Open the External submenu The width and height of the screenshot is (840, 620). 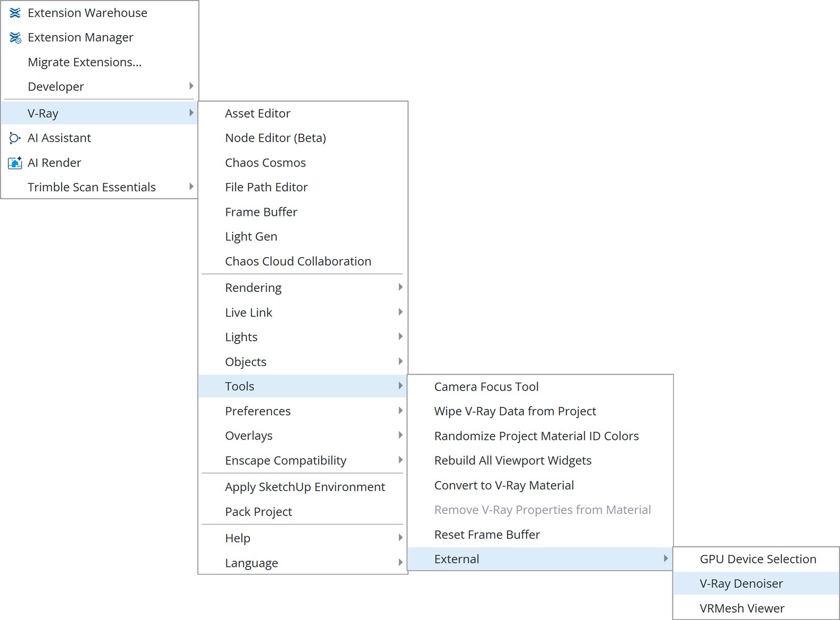pyautogui.click(x=540, y=559)
